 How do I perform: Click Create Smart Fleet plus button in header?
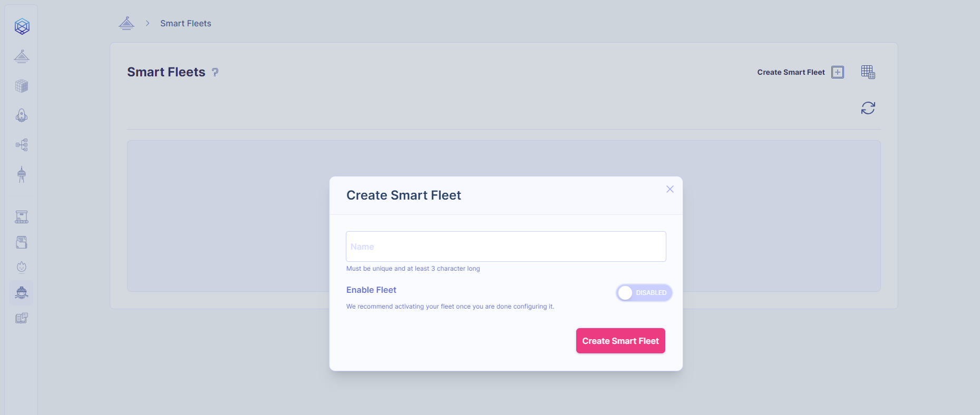[x=837, y=72]
